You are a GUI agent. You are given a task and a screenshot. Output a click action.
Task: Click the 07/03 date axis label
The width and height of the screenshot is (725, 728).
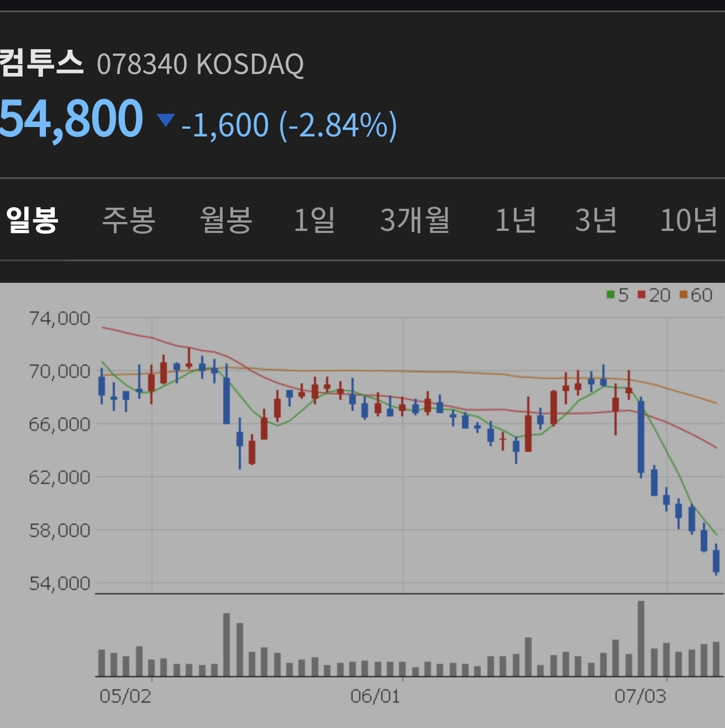point(640,696)
